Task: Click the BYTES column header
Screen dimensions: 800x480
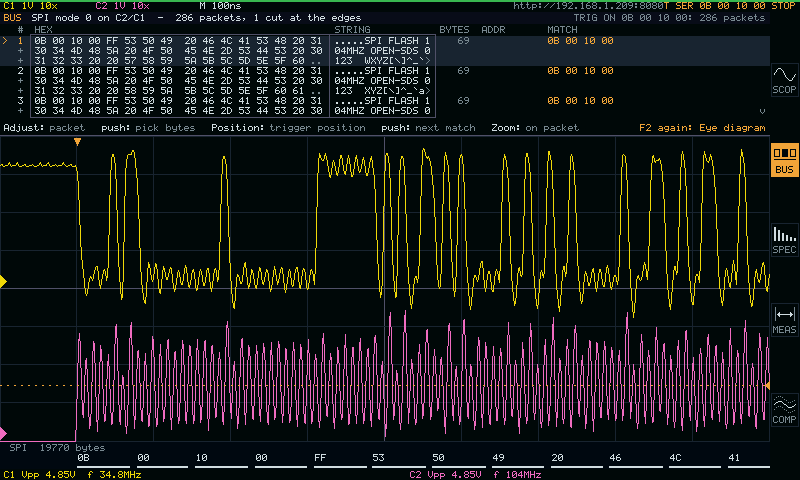Action: (x=454, y=30)
